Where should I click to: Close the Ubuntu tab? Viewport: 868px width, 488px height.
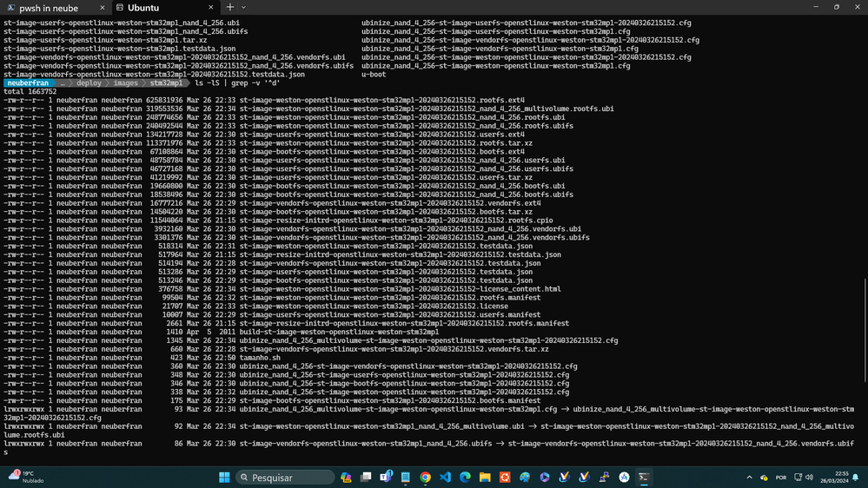tap(210, 8)
